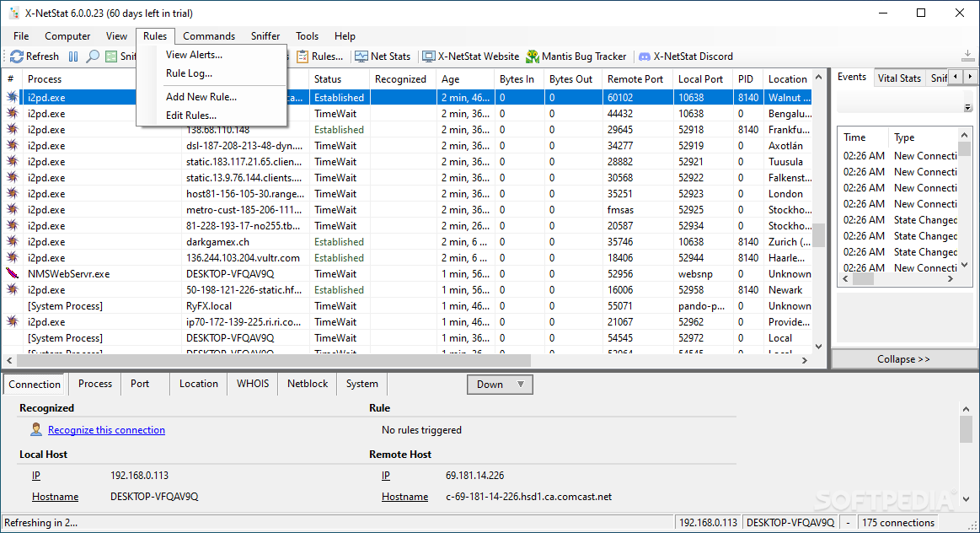Sort by the Age column header
This screenshot has width=980, height=533.
click(468, 78)
